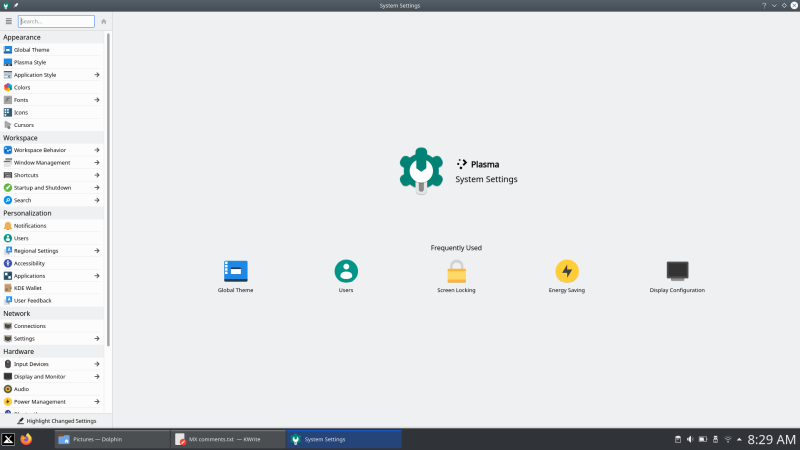Open the hamburger menu in the sidebar
Screen dimensions: 800x450
pyautogui.click(x=9, y=21)
